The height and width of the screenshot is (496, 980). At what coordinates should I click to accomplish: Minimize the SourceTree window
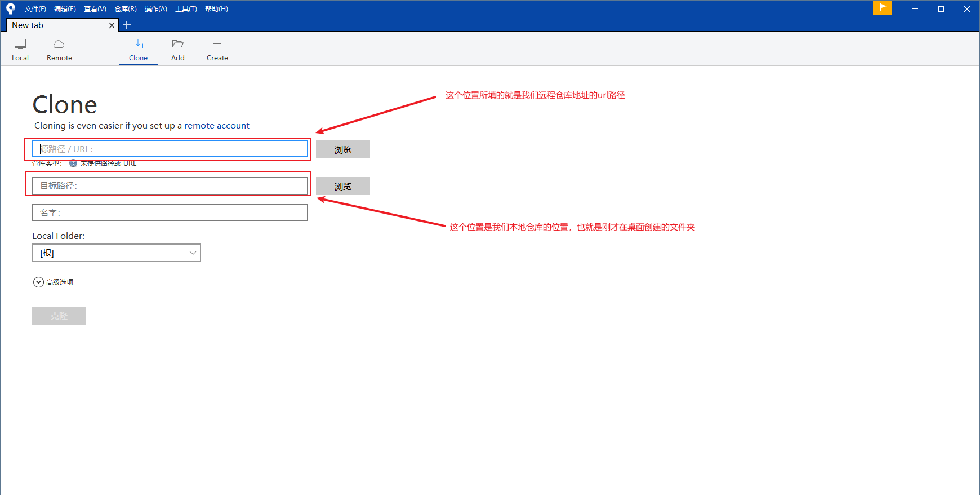(x=915, y=9)
